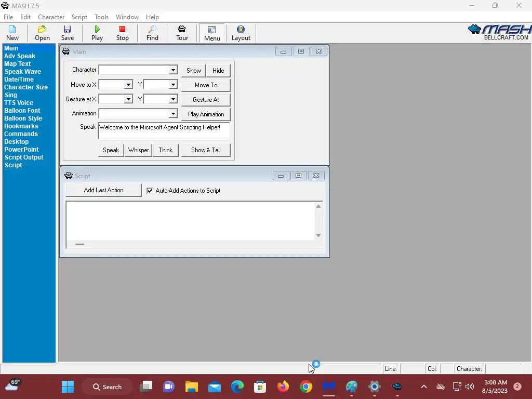
Task: Click the Whisper button
Action: 138,150
